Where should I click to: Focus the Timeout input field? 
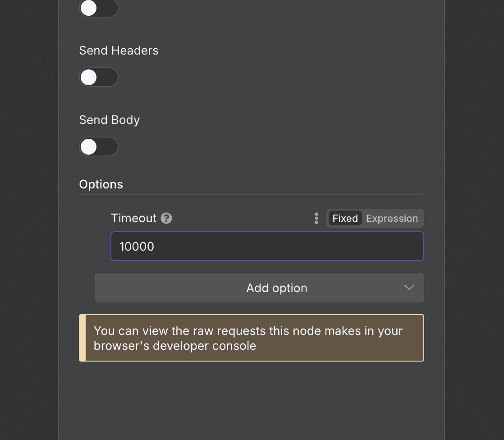(x=267, y=246)
